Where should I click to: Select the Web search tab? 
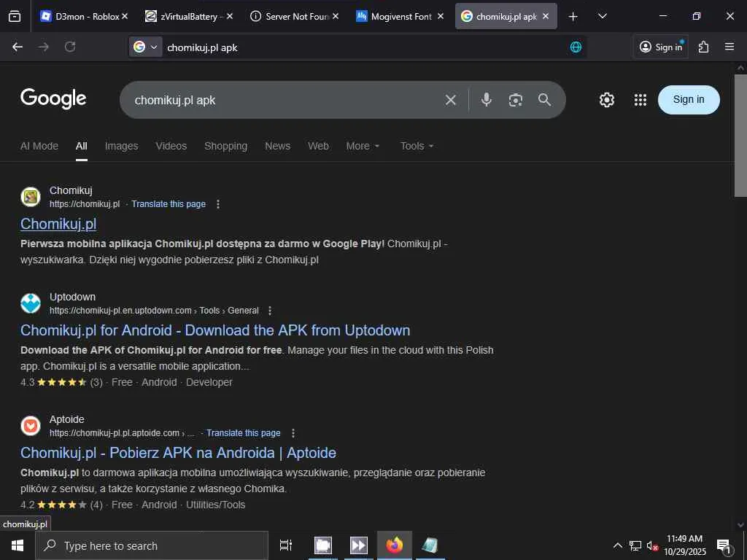(x=318, y=146)
